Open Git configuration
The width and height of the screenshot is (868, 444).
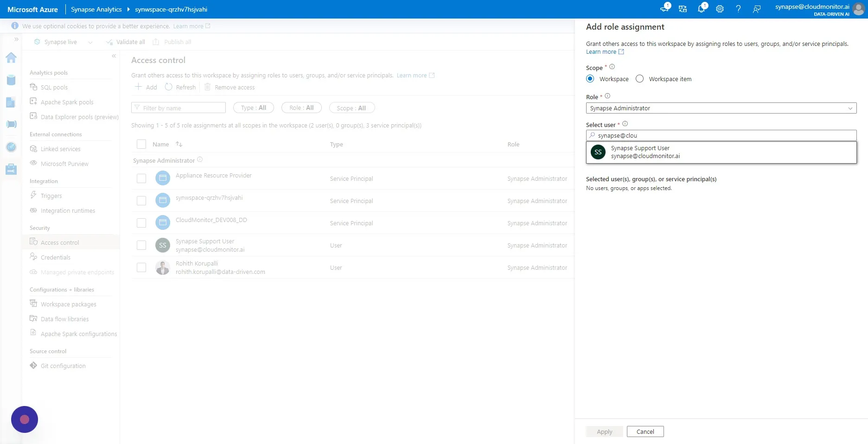tap(63, 366)
